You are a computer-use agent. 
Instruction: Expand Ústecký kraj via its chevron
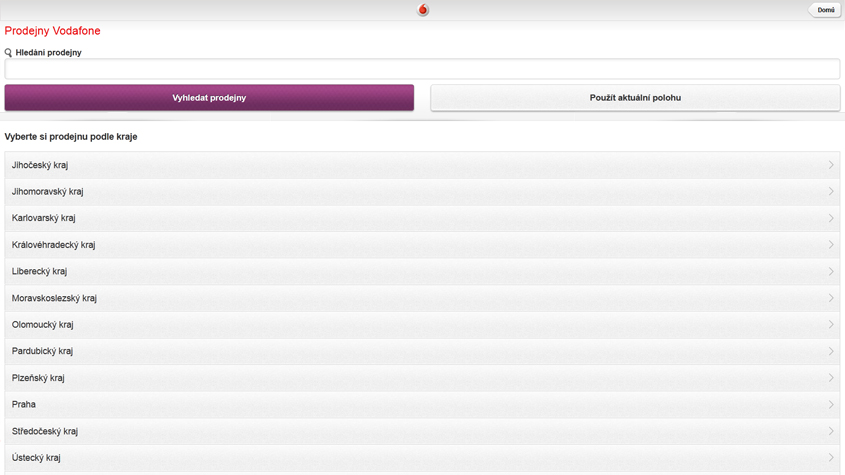pyautogui.click(x=831, y=458)
